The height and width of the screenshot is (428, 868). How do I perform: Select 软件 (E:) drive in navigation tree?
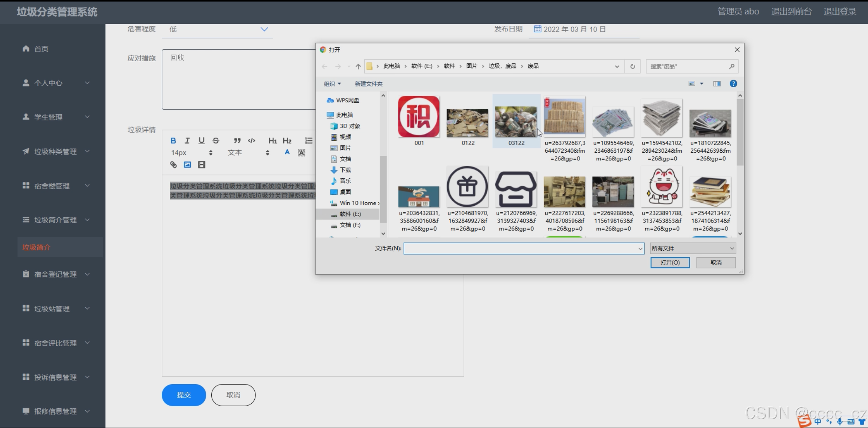350,214
